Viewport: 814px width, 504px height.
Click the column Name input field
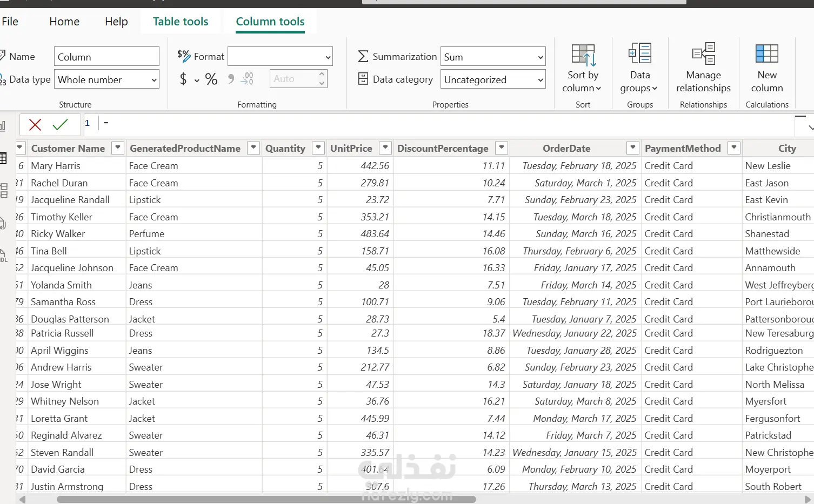[107, 57]
